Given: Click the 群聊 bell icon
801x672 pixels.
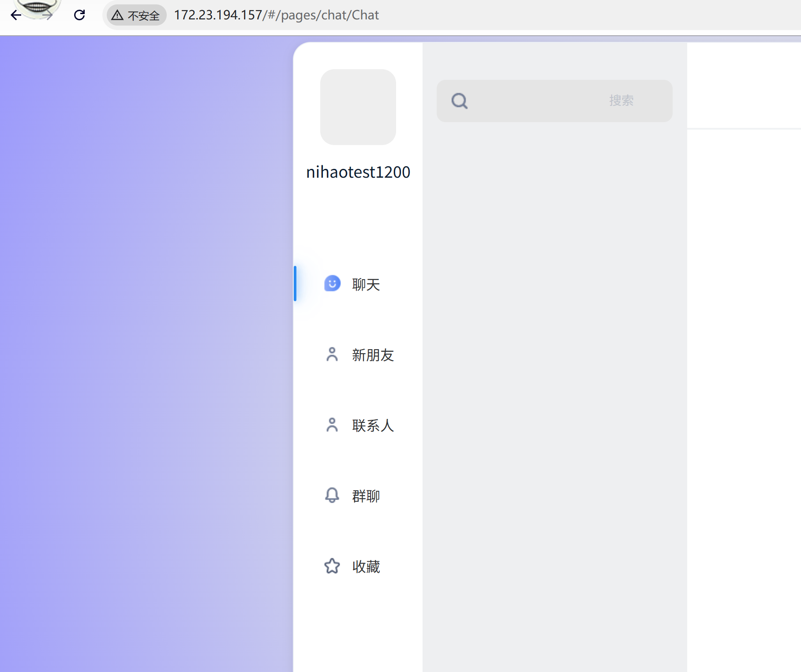Looking at the screenshot, I should [x=332, y=496].
